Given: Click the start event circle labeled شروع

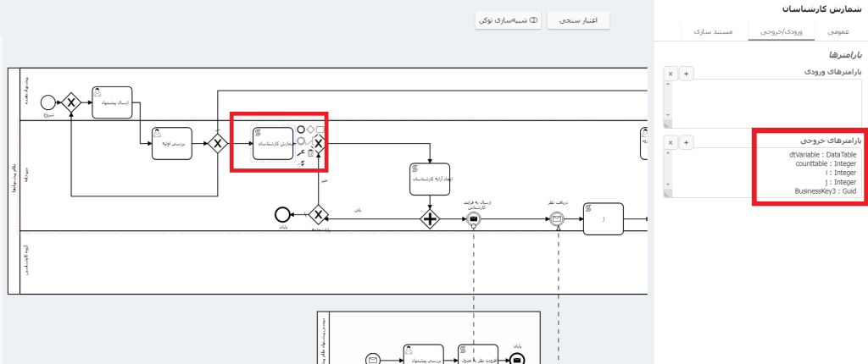Looking at the screenshot, I should point(47,102).
